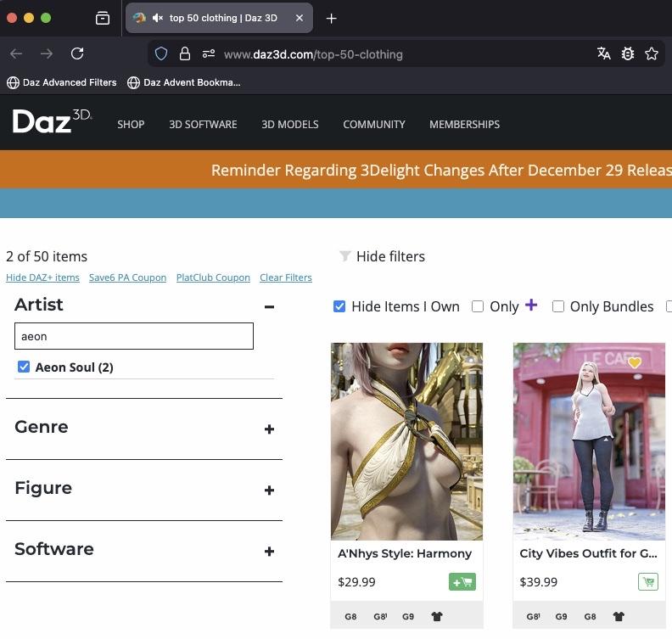Open the COMMUNITY menu
Viewport: 672px width, 639px height.
[x=373, y=124]
